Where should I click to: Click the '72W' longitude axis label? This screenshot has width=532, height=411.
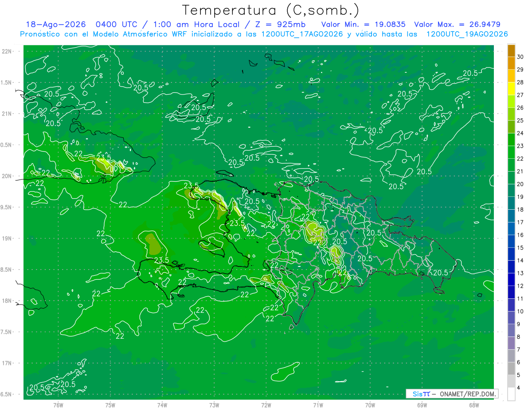tap(266, 405)
